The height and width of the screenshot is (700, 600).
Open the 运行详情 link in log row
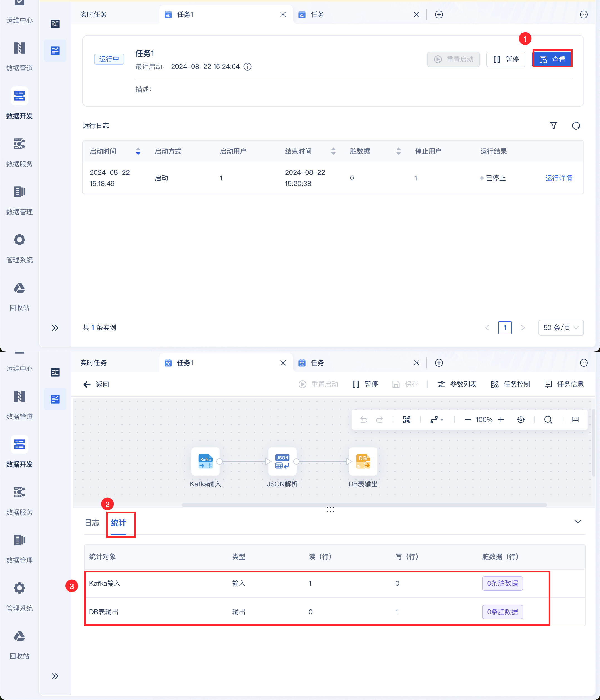click(x=558, y=178)
